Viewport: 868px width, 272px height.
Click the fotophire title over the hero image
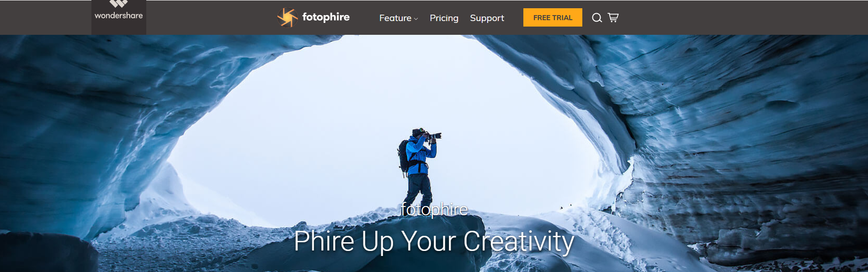pyautogui.click(x=434, y=209)
